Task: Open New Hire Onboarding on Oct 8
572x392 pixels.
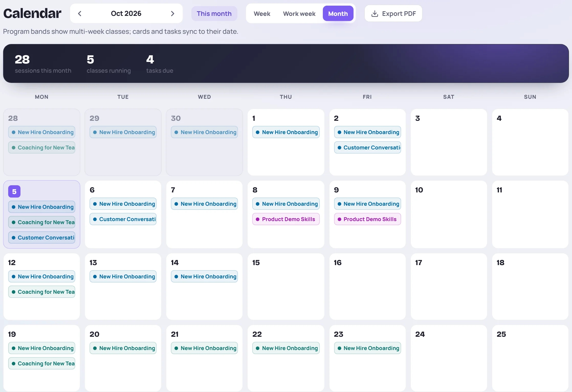Action: pyautogui.click(x=286, y=204)
